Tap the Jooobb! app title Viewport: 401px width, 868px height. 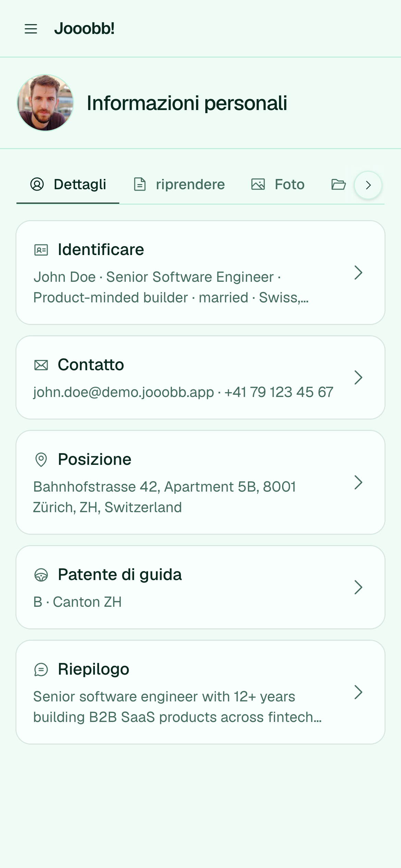pyautogui.click(x=84, y=28)
